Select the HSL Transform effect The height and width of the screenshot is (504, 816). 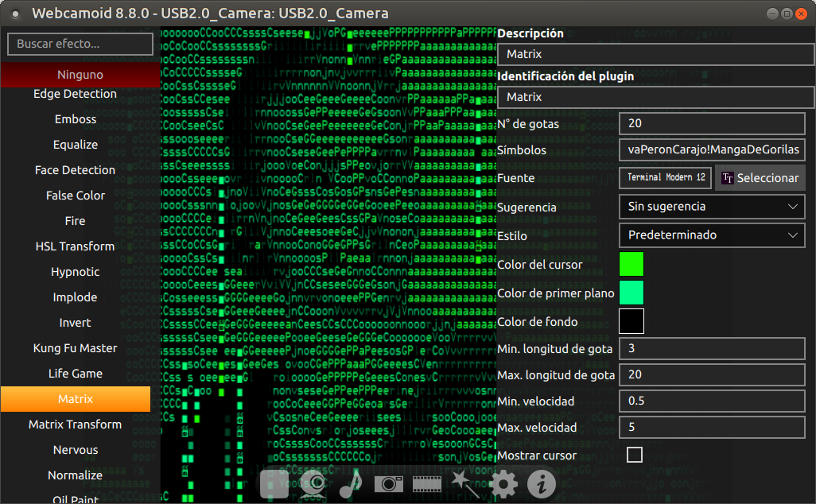tap(76, 246)
